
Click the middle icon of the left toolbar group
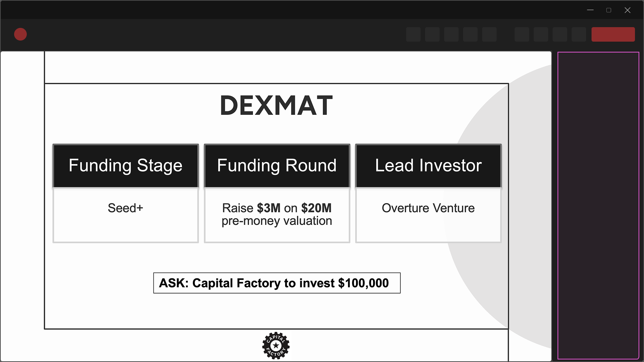452,34
